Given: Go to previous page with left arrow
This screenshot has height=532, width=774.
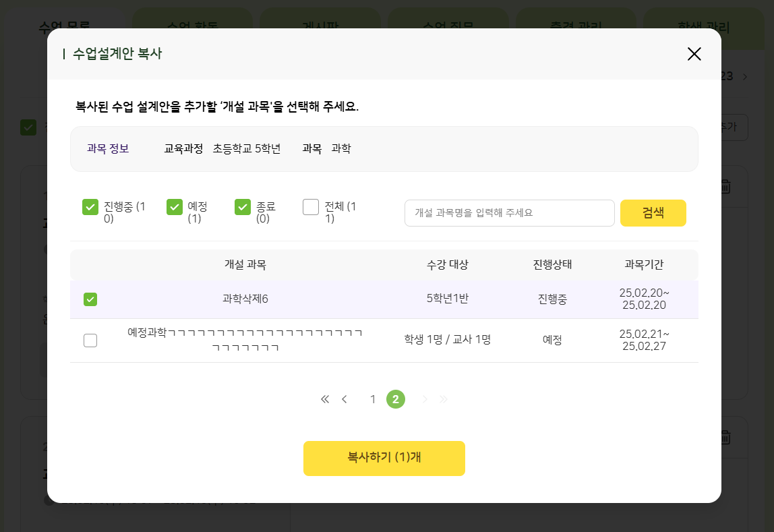Looking at the screenshot, I should 345,399.
